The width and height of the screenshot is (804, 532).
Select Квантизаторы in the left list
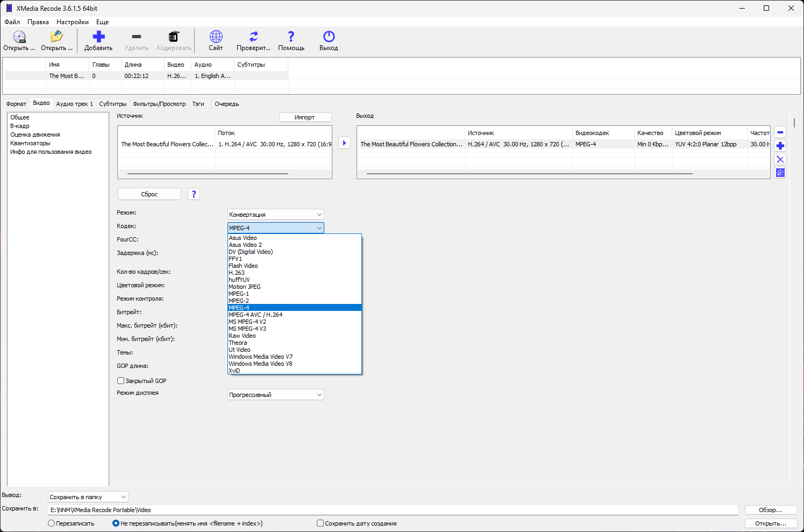click(x=30, y=143)
